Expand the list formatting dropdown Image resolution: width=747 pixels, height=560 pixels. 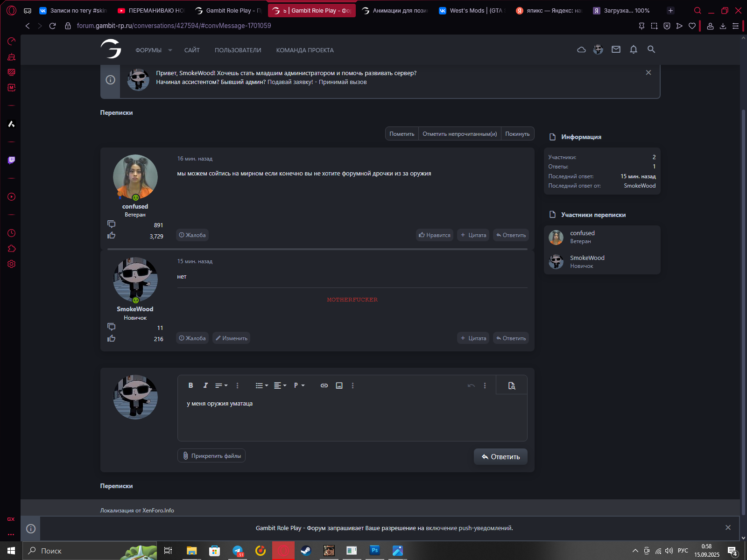click(x=261, y=385)
